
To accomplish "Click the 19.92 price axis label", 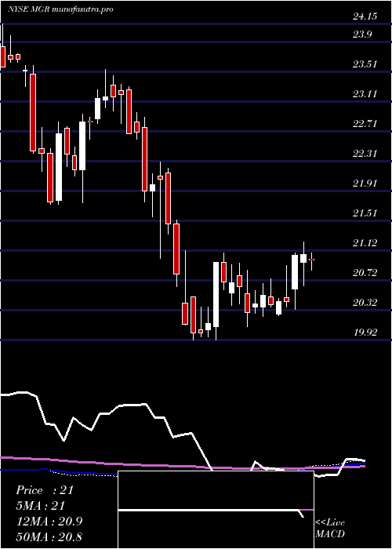I will [365, 332].
